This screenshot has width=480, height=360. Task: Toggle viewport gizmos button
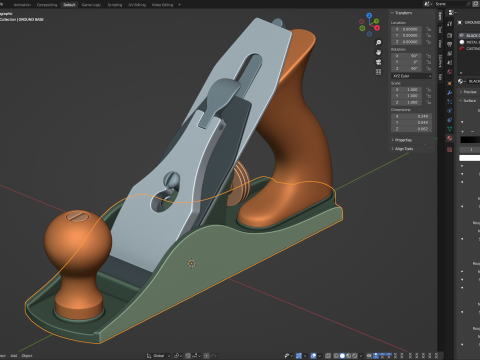pyautogui.click(x=299, y=356)
